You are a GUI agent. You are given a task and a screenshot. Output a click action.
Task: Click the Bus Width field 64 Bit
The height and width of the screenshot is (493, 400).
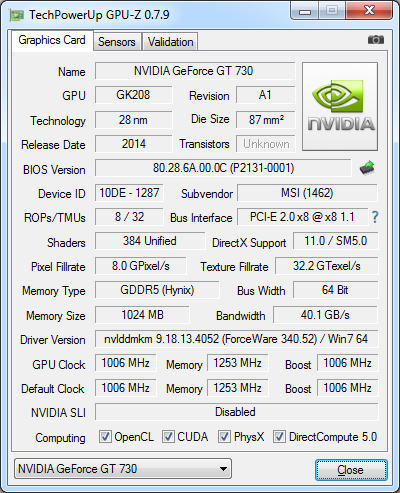click(x=336, y=290)
